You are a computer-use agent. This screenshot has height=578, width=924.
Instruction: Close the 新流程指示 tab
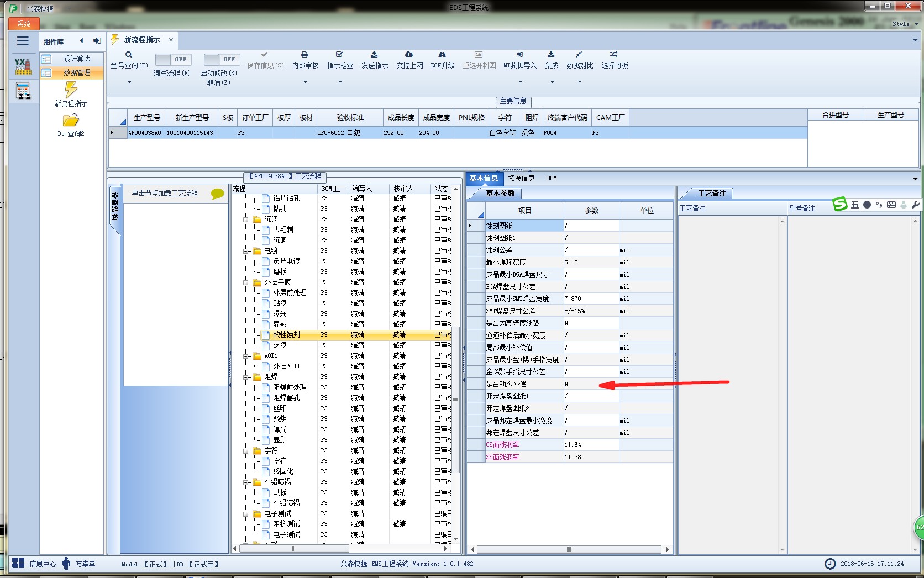[171, 40]
